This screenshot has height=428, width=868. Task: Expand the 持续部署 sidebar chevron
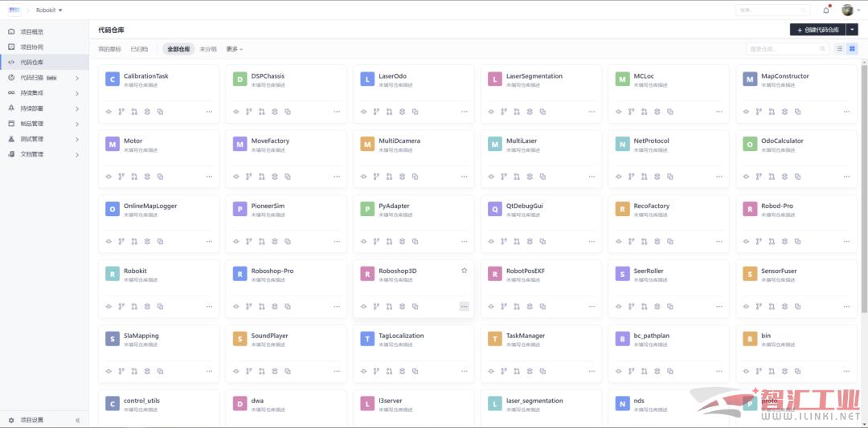click(x=77, y=109)
